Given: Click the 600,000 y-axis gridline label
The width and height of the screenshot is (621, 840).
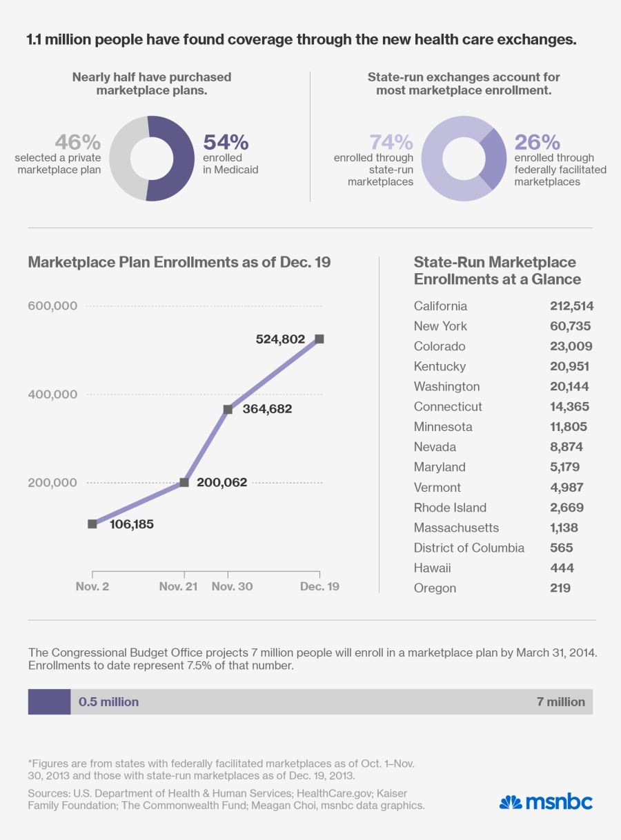Looking at the screenshot, I should 52,306.
